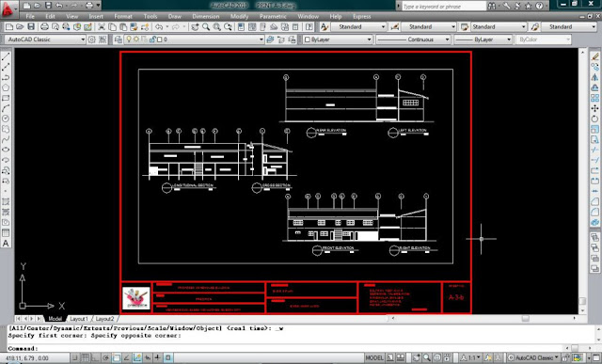Open the Hatch tool
The height and width of the screenshot is (364, 602).
tap(6, 201)
